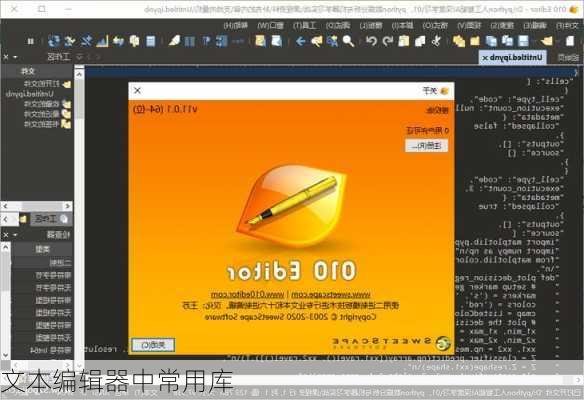
Task: Switch to the 起始页 tab
Action: (568, 57)
